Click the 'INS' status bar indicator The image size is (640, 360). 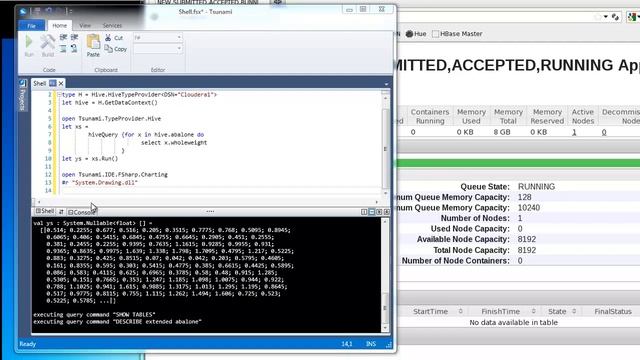[371, 344]
